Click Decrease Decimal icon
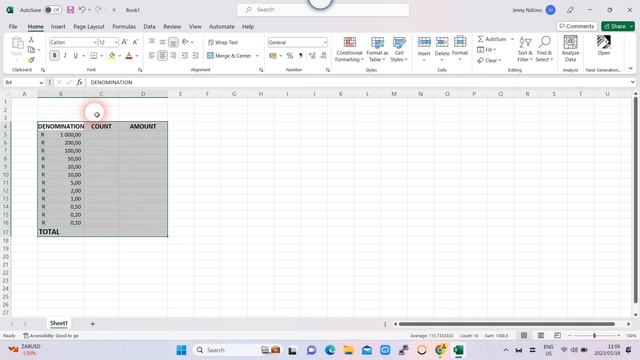 tap(323, 56)
